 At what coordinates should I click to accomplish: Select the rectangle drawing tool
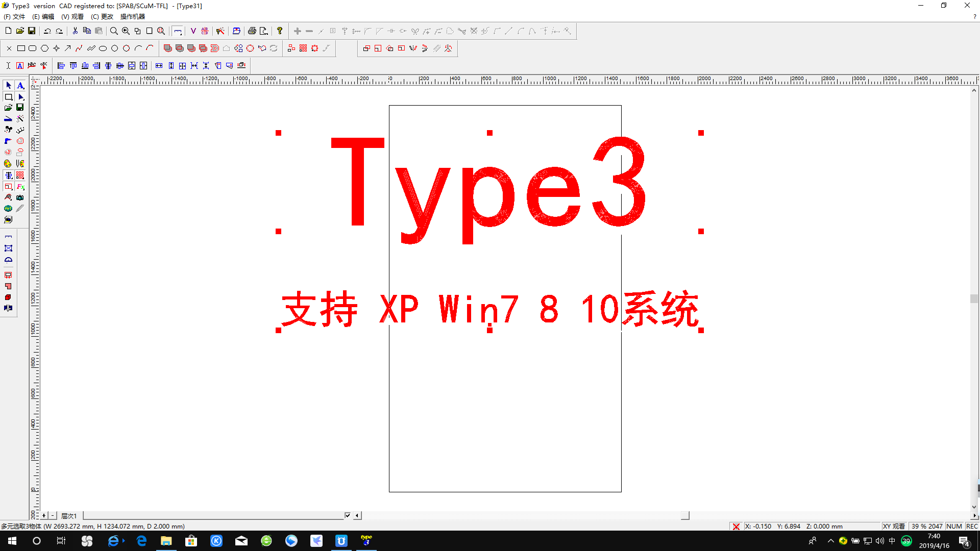pos(21,48)
